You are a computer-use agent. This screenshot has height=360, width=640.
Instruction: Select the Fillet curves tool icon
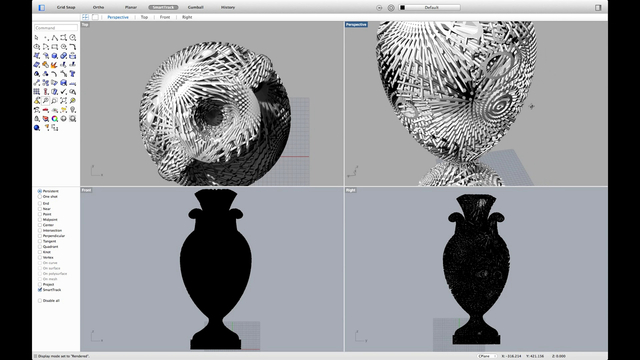pyautogui.click(x=73, y=47)
